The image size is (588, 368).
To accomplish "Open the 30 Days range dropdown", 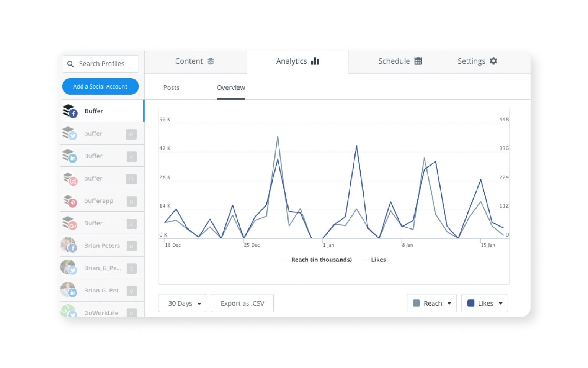I will point(183,303).
